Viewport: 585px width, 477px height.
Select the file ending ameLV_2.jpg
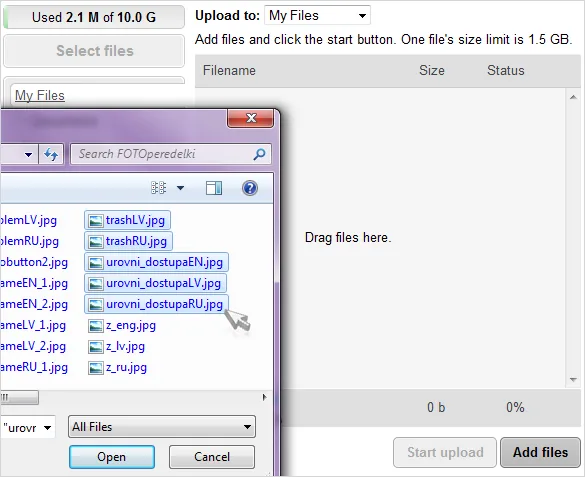pyautogui.click(x=33, y=346)
